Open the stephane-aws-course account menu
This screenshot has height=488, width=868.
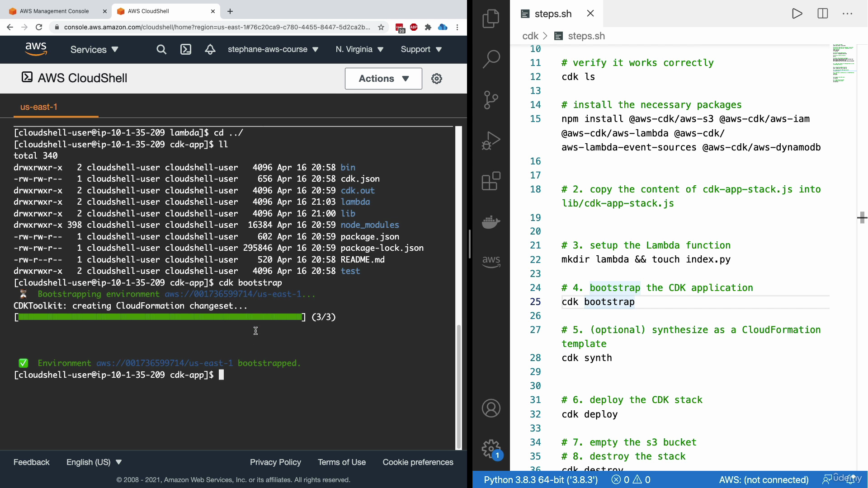(273, 49)
